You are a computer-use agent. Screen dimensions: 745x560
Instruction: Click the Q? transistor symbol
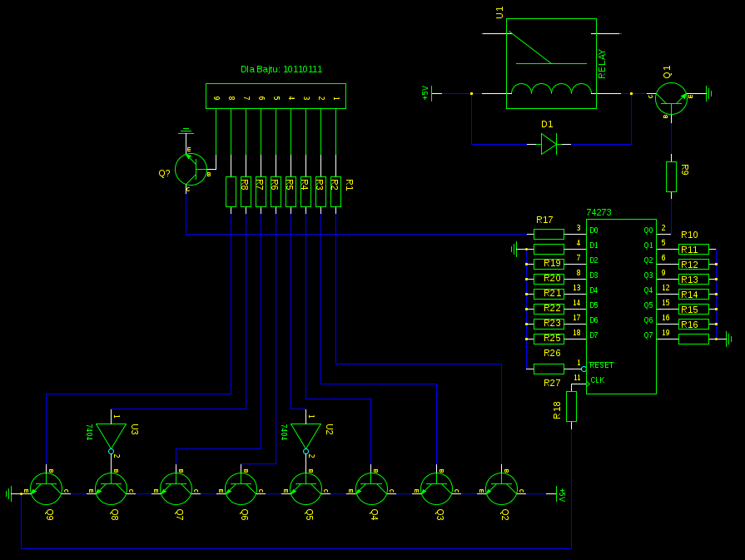click(191, 169)
